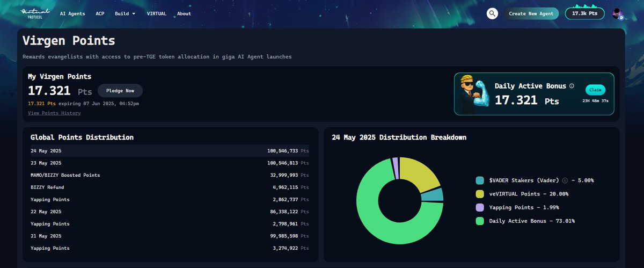Claim the Daily Active Bonus

point(594,90)
